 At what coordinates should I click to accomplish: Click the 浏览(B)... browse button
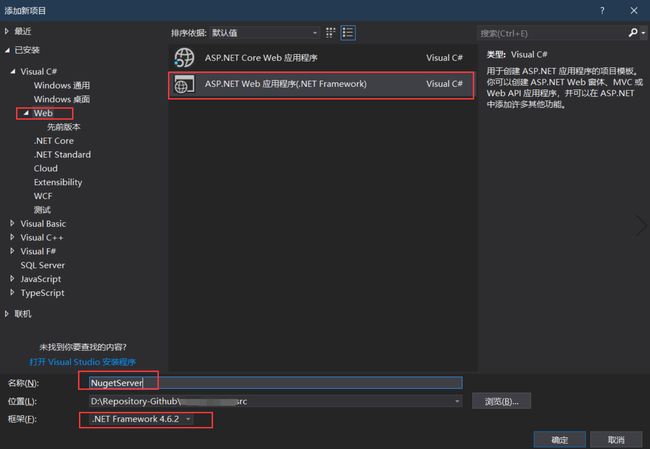pyautogui.click(x=501, y=401)
